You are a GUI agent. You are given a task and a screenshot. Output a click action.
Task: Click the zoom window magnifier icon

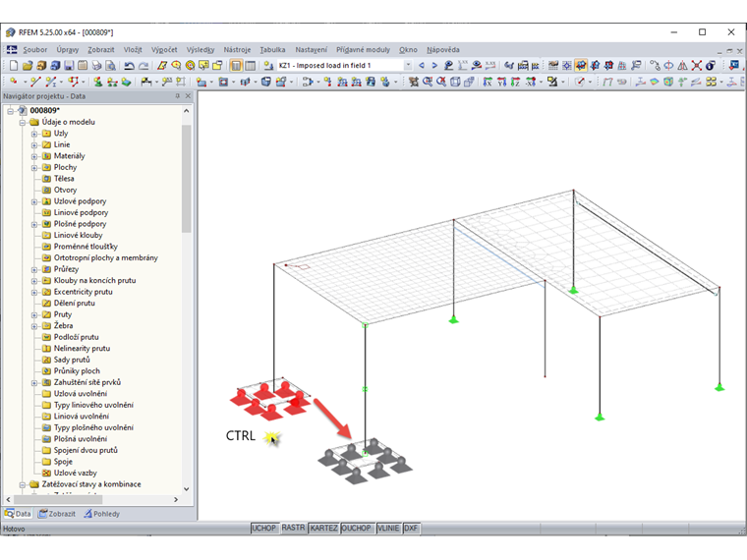tap(428, 82)
